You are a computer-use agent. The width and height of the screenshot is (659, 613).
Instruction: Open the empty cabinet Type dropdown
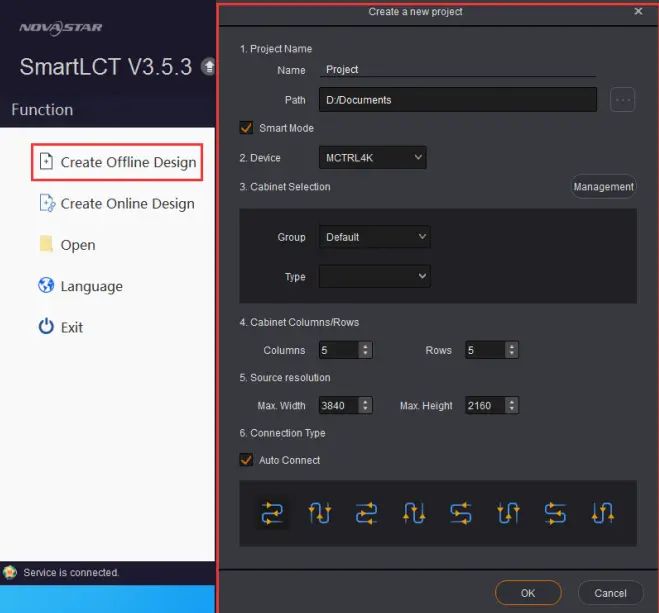click(374, 276)
